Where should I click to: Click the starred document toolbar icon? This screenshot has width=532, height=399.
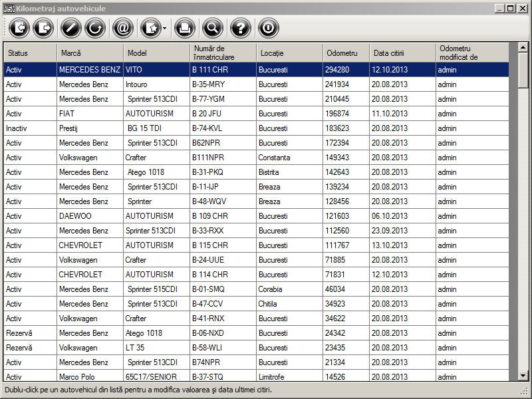[151, 28]
